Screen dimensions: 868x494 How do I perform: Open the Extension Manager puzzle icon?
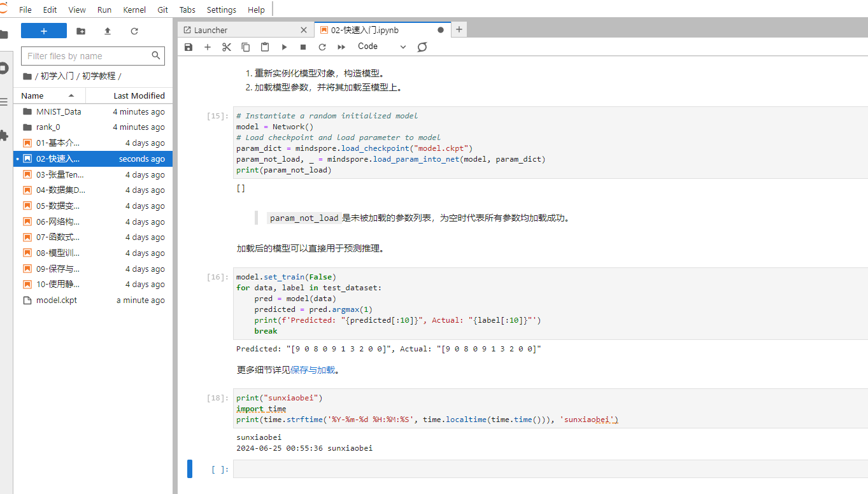(4, 136)
